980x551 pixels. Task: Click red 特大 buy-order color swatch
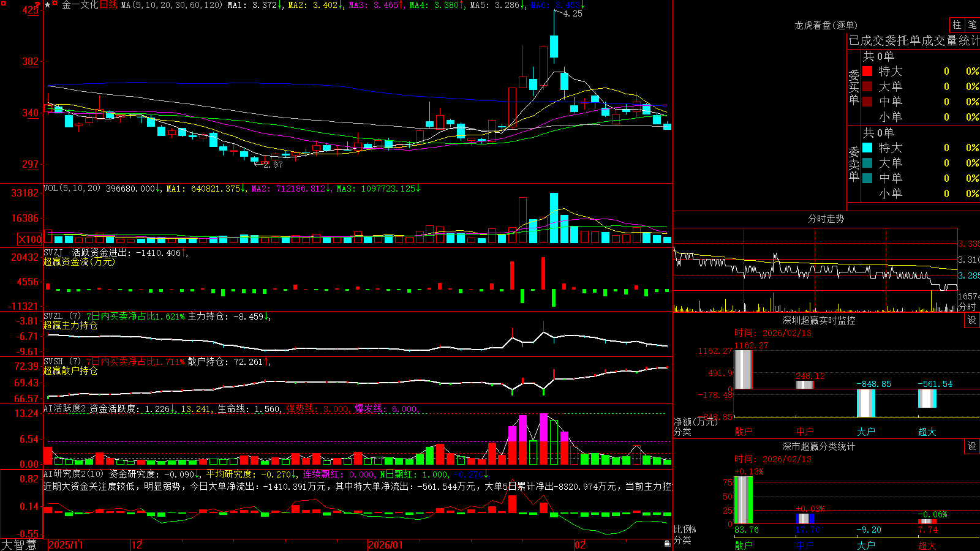867,71
